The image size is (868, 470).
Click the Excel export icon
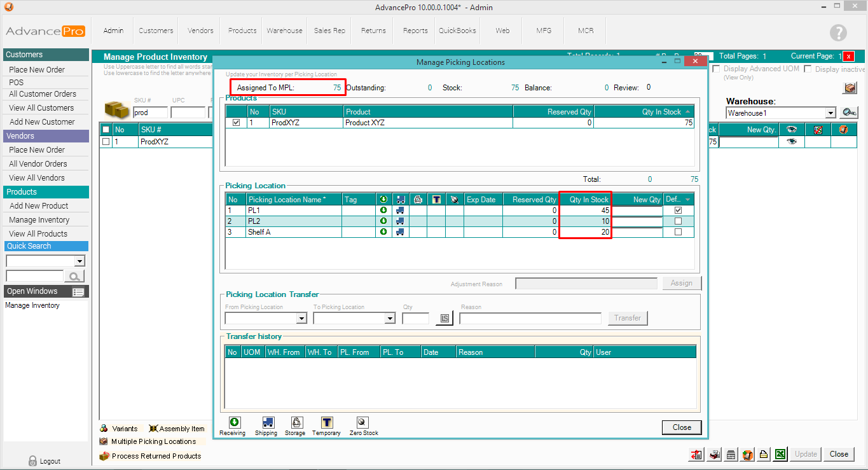click(781, 454)
